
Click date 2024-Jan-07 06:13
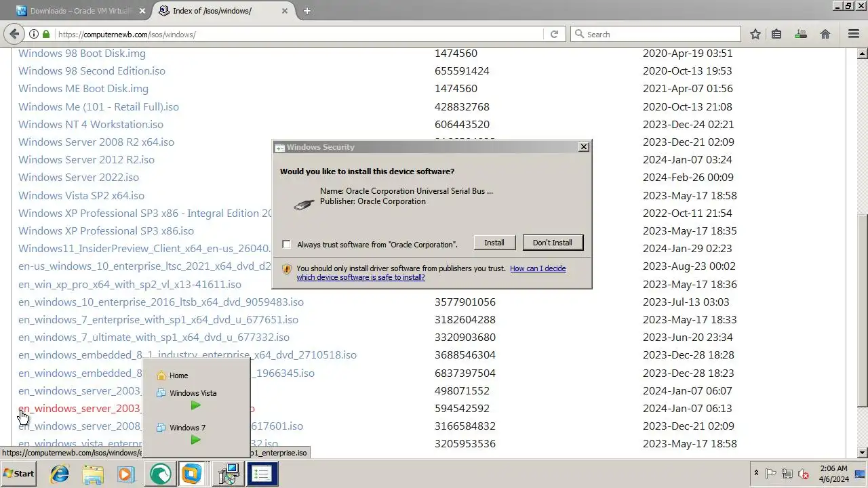[x=688, y=408]
